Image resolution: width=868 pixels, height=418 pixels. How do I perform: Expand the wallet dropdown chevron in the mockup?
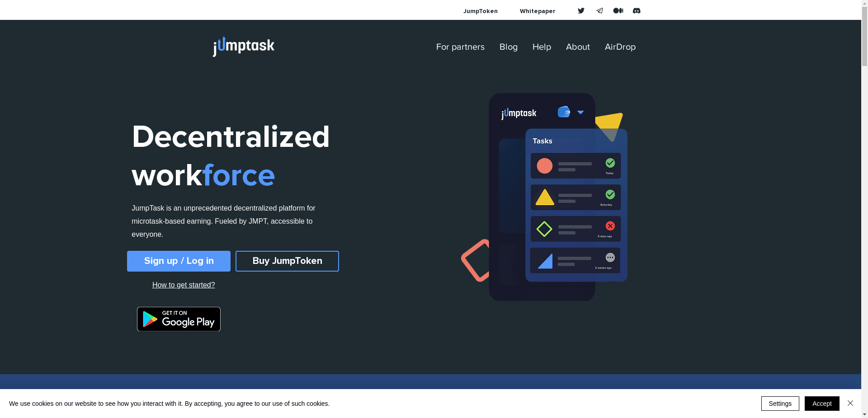click(x=580, y=112)
